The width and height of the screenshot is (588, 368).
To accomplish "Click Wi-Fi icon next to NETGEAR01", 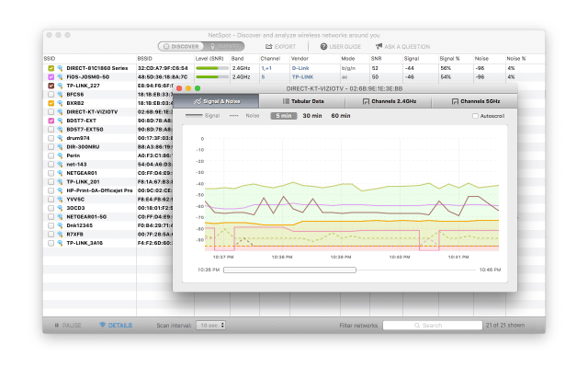I will point(60,173).
